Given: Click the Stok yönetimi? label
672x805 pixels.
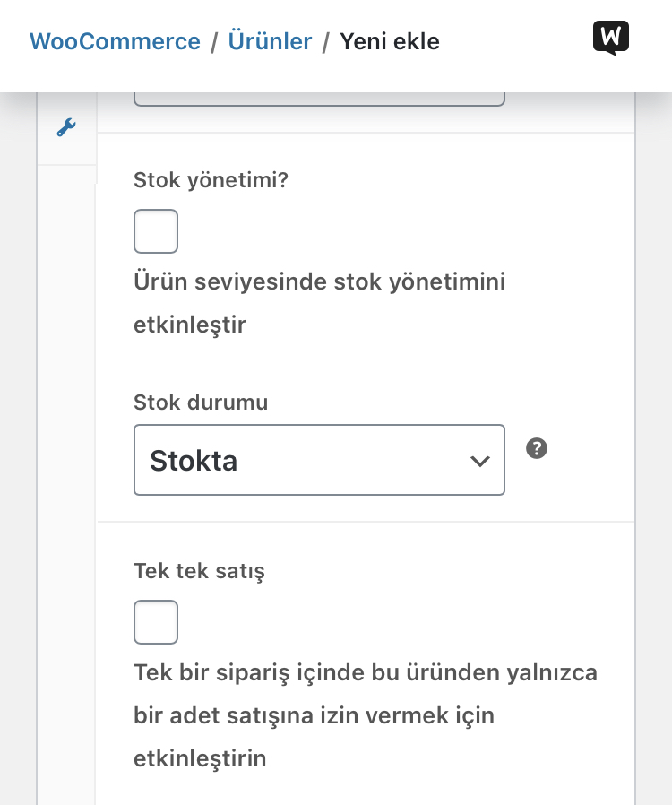Looking at the screenshot, I should (211, 180).
